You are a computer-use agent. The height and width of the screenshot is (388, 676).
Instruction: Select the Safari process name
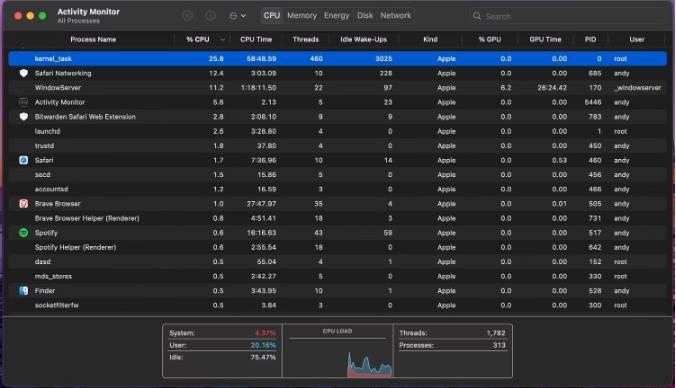[44, 160]
